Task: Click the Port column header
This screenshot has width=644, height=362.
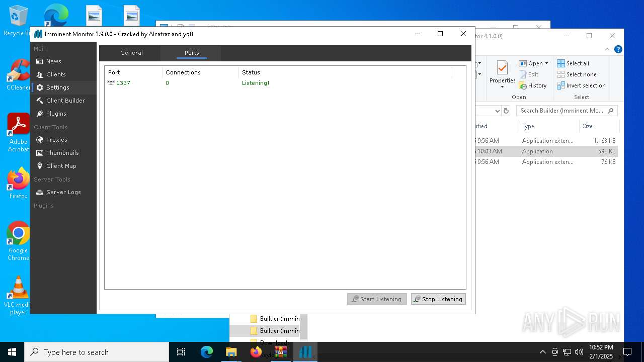Action: click(x=133, y=72)
